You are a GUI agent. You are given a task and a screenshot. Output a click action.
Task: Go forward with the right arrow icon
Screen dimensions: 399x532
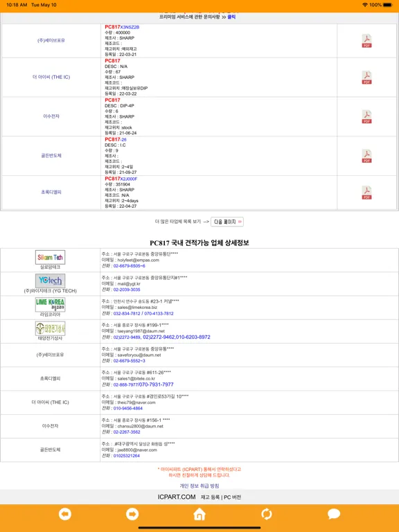tap(132, 514)
